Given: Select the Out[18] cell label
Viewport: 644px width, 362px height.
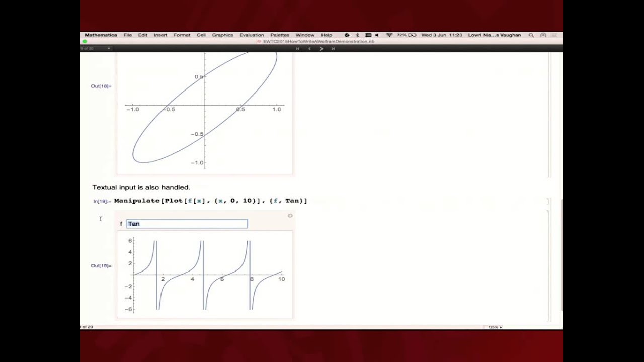Looking at the screenshot, I should tap(101, 86).
